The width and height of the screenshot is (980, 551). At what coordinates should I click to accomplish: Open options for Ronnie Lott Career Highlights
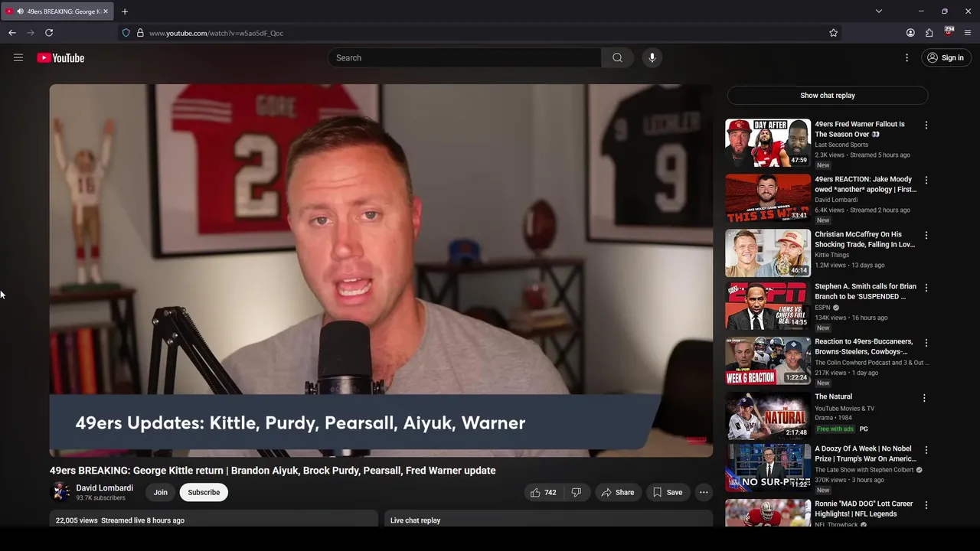pyautogui.click(x=926, y=505)
